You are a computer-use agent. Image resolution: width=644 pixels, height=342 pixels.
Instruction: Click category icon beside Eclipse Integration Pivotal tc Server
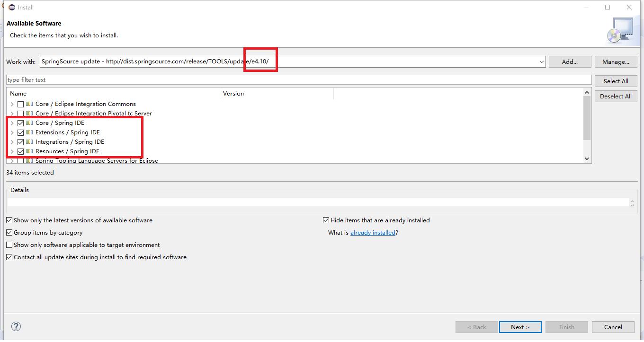29,114
